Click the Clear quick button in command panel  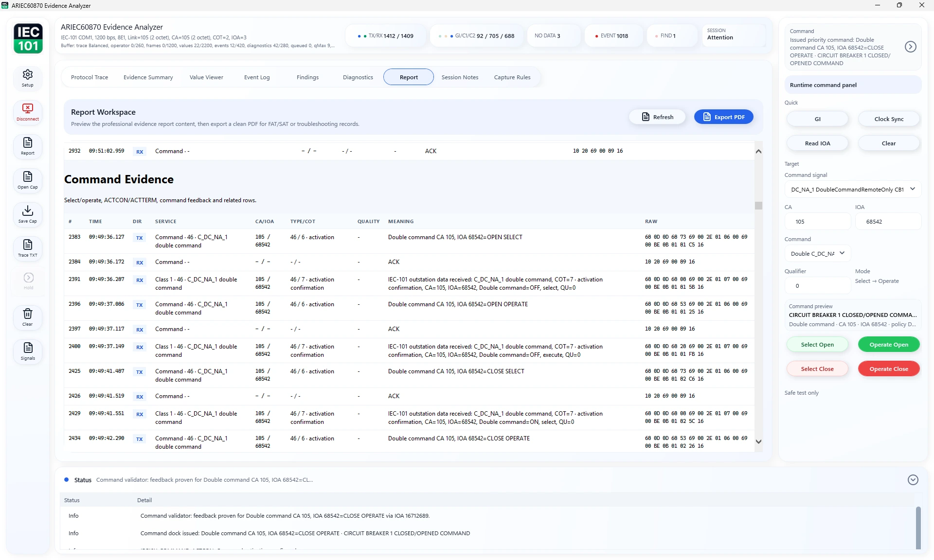coord(889,143)
